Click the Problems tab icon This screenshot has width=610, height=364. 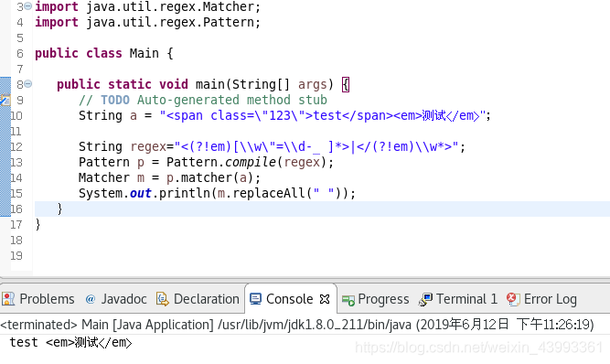8,299
